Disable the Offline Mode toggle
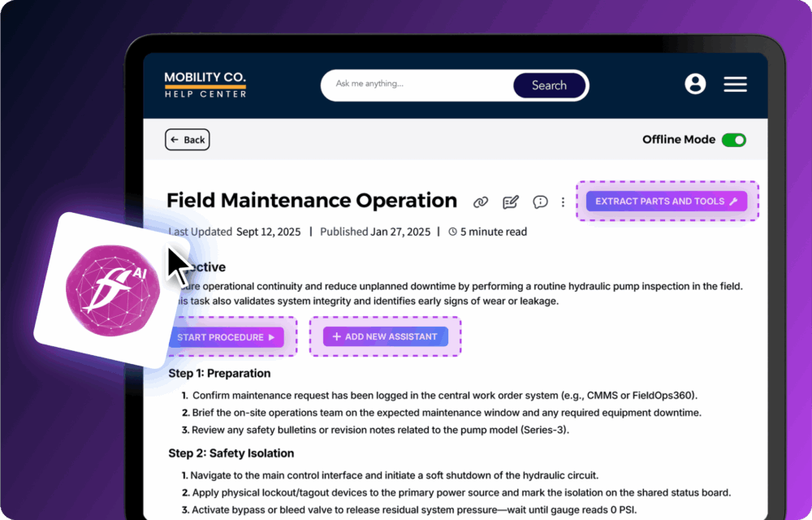Image resolution: width=812 pixels, height=520 pixels. pyautogui.click(x=734, y=140)
